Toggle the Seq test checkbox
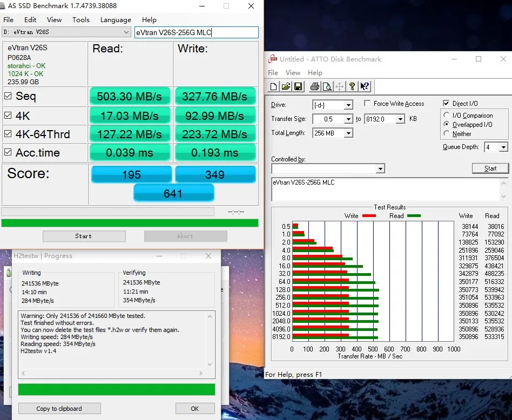This screenshot has width=512, height=420. click(8, 96)
